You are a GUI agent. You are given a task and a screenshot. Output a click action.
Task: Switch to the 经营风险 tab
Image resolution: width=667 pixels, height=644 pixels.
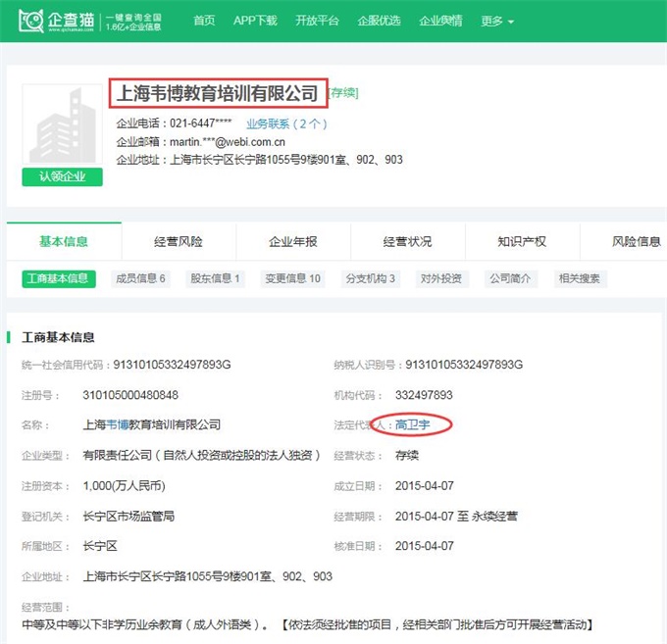[x=179, y=241]
